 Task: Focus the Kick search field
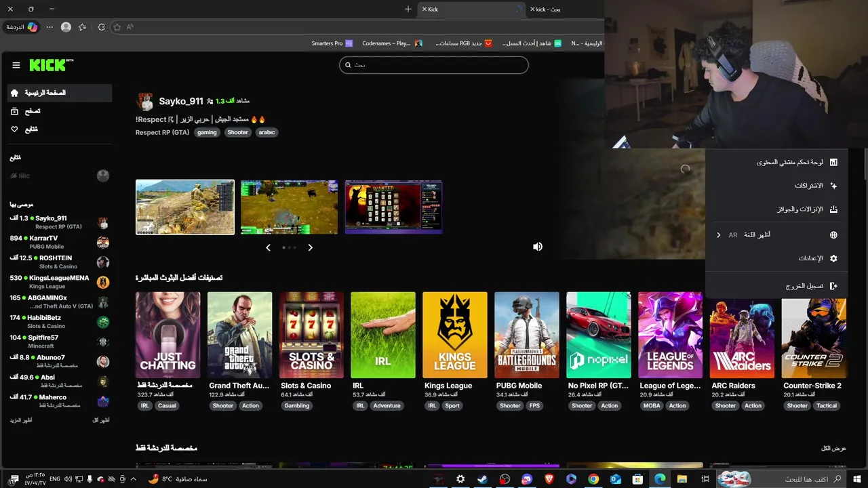434,65
